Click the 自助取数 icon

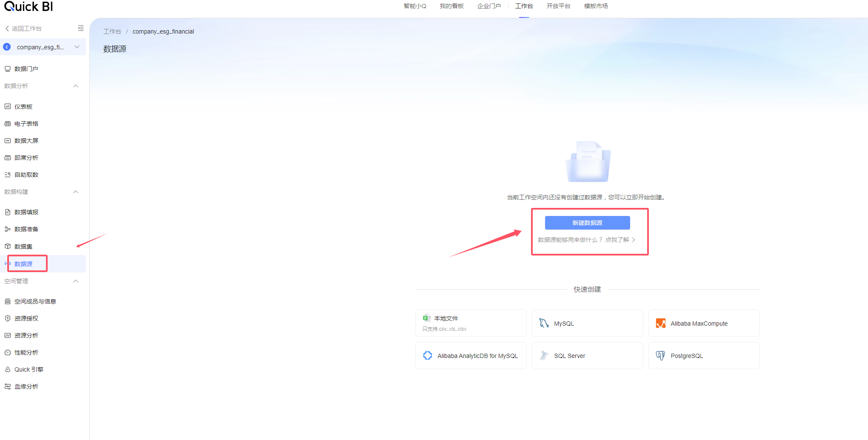pos(8,175)
